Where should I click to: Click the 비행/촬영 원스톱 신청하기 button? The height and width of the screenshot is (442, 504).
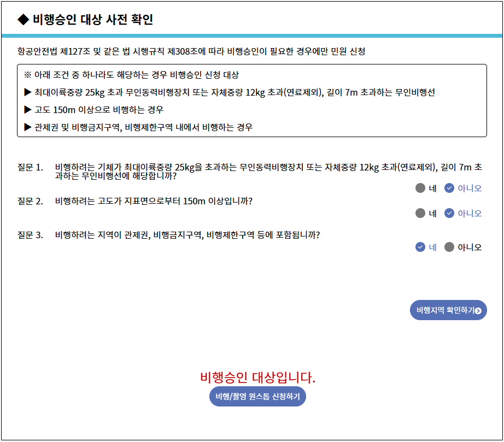click(x=257, y=397)
